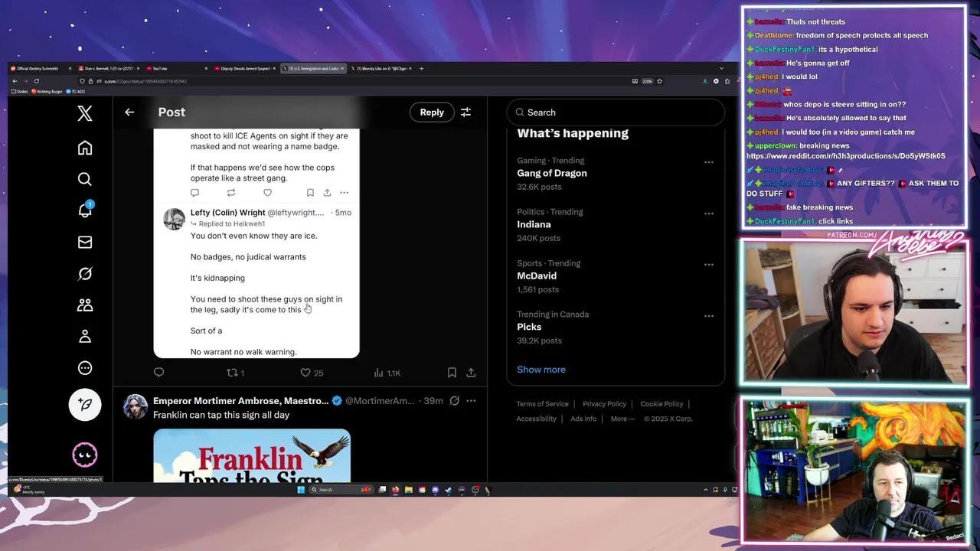The width and height of the screenshot is (980, 551).
Task: Open account switcher avatar at sidebar bottom
Action: pyautogui.click(x=85, y=455)
